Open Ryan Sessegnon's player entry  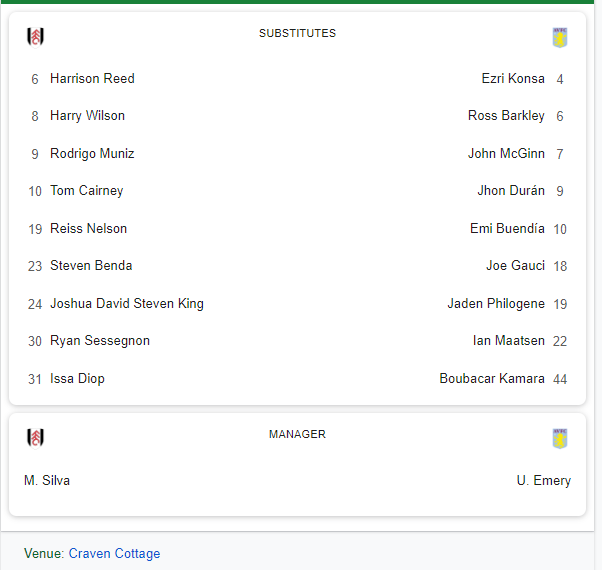tap(100, 341)
